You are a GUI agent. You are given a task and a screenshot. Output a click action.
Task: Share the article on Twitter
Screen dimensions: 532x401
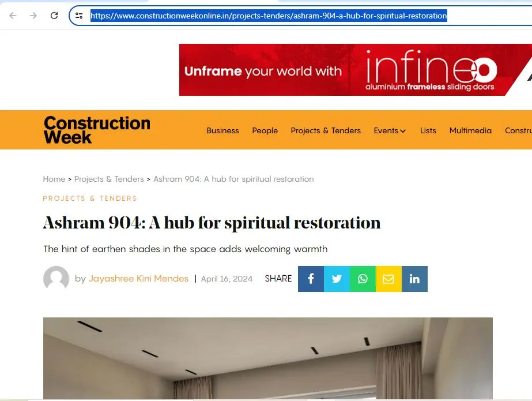click(x=337, y=279)
